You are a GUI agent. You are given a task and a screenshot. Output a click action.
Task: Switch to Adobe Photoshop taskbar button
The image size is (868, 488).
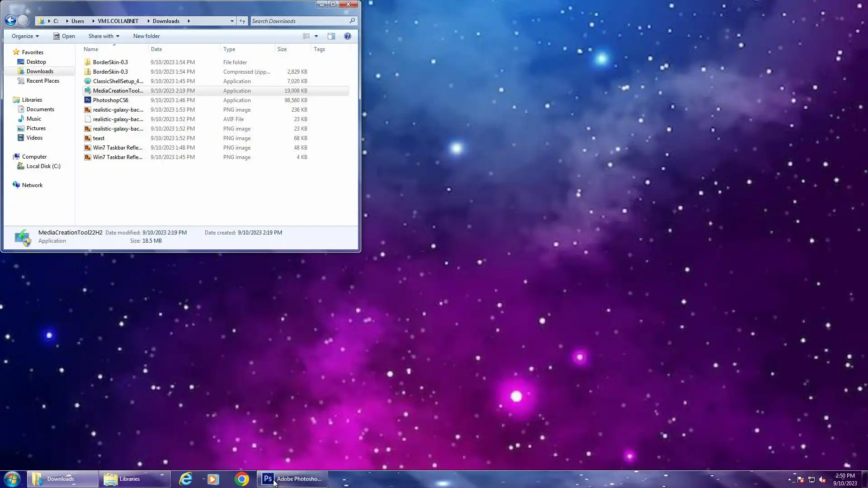coord(292,479)
